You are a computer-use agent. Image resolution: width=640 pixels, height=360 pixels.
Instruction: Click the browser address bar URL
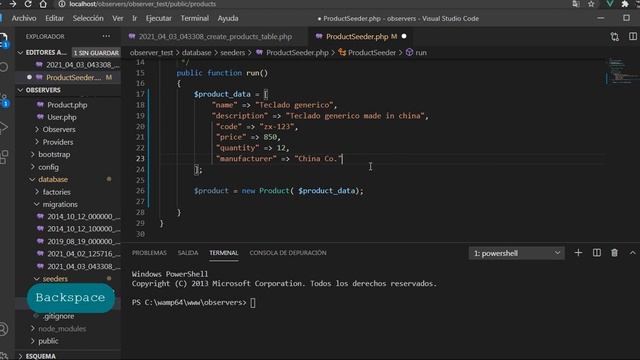pyautogui.click(x=142, y=4)
